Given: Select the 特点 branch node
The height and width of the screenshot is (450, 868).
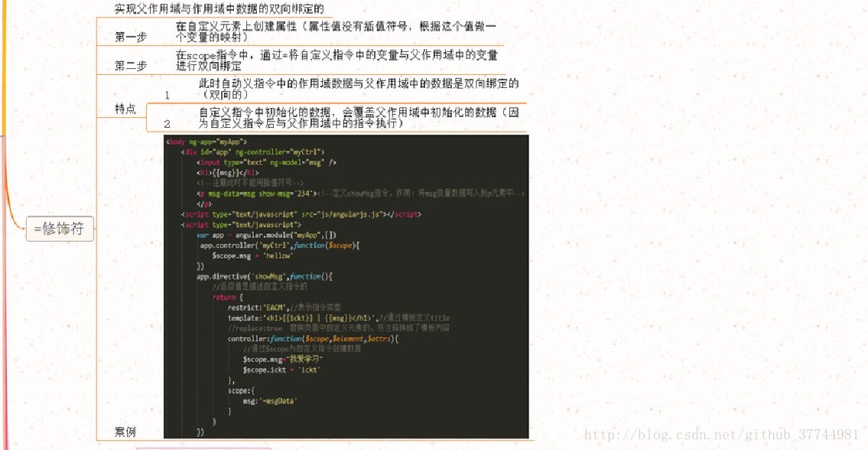Looking at the screenshot, I should pos(125,109).
